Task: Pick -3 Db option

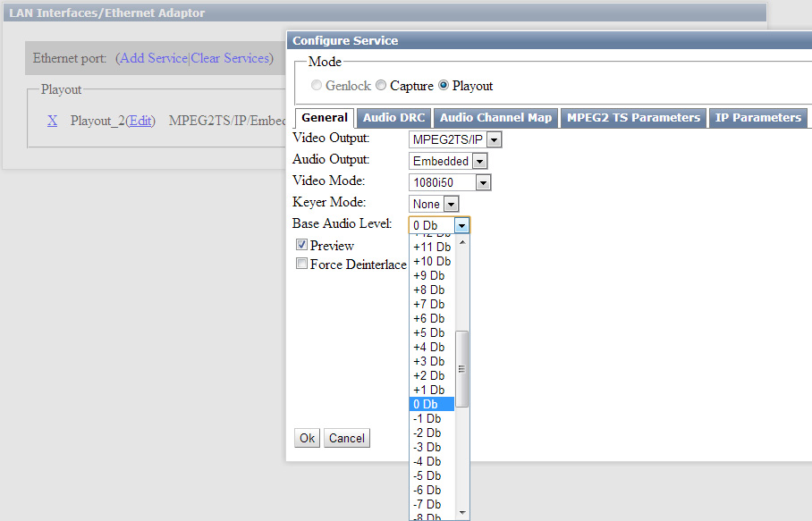Action: click(432, 447)
